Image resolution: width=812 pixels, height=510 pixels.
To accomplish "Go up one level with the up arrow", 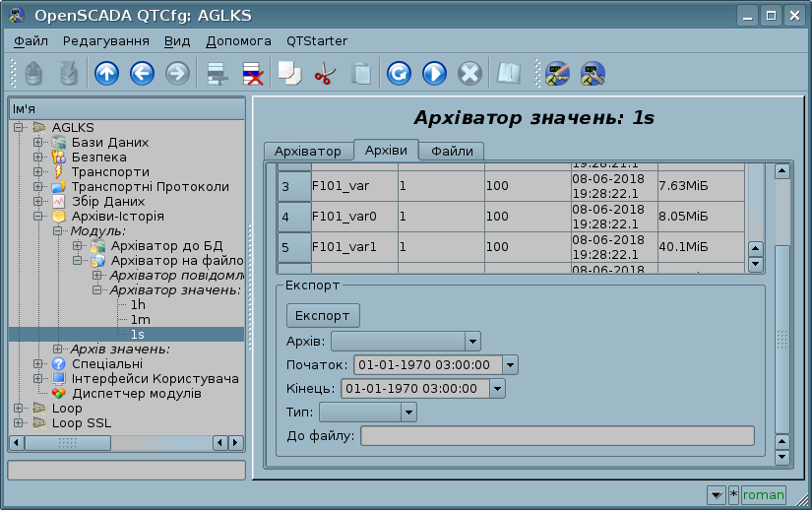I will click(106, 73).
